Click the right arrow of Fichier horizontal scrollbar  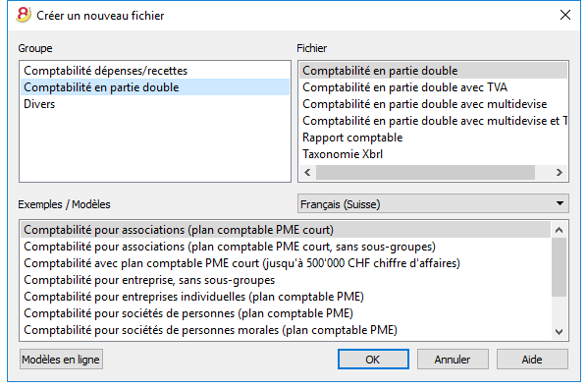point(560,173)
